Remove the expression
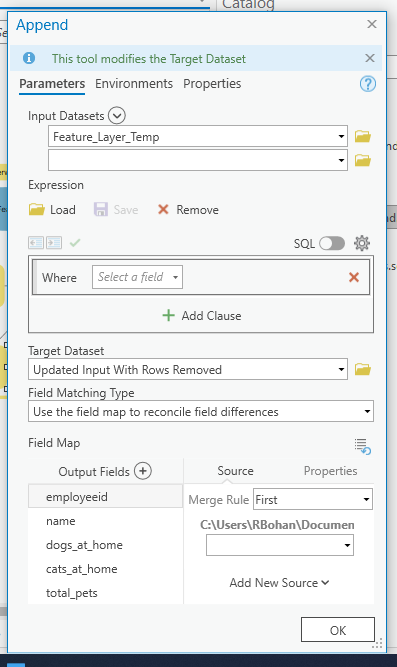The height and width of the screenshot is (667, 397). pos(188,210)
